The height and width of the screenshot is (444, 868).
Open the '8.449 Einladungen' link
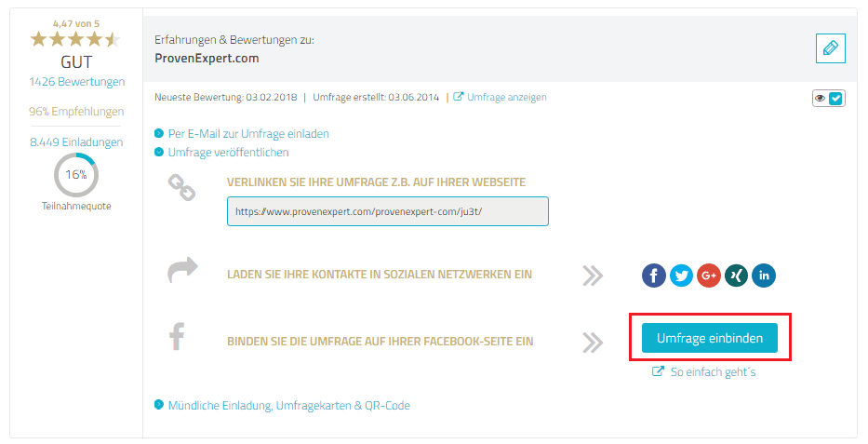(76, 142)
